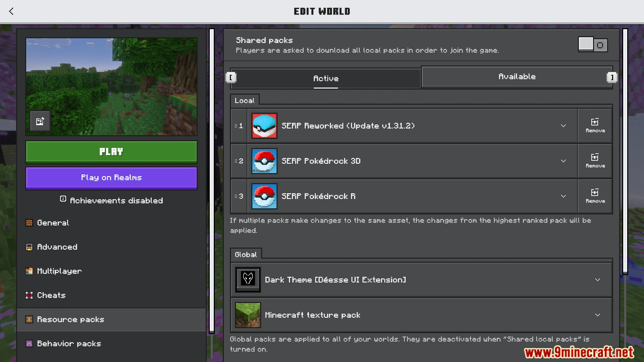This screenshot has width=644, height=362.
Task: Click the Local section header
Action: click(245, 101)
